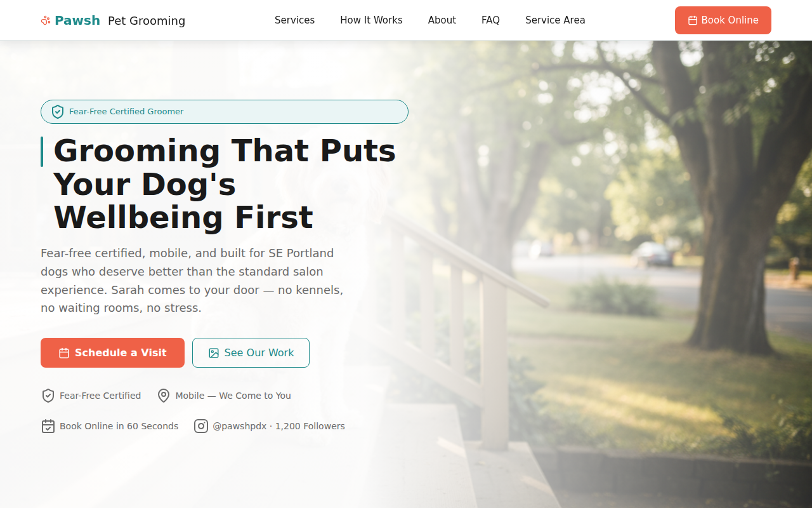This screenshot has width=812, height=508.
Task: Click the Pawsh Pet Grooming brand name
Action: click(113, 20)
